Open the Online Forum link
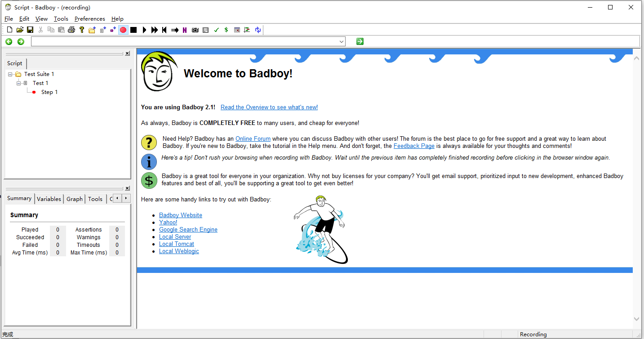 (253, 139)
